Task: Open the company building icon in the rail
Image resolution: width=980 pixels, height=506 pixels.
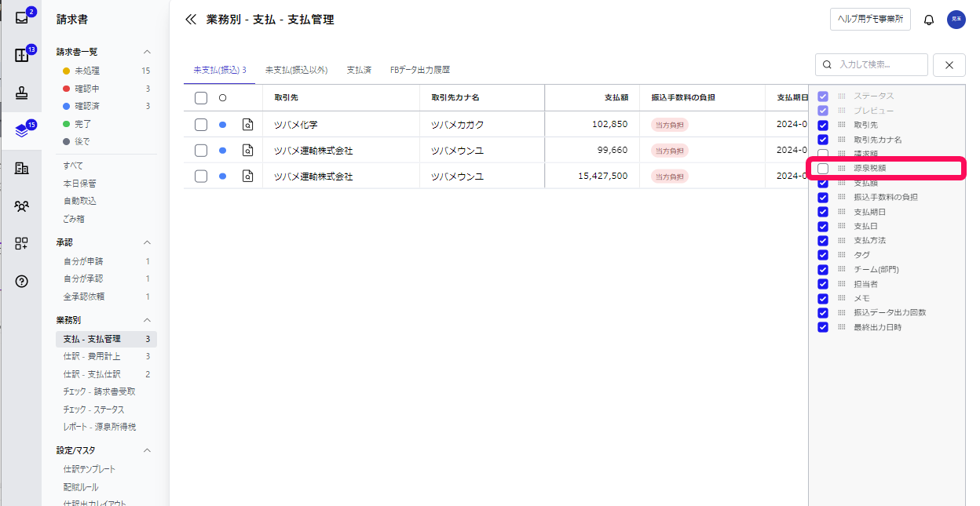Action: coord(22,168)
